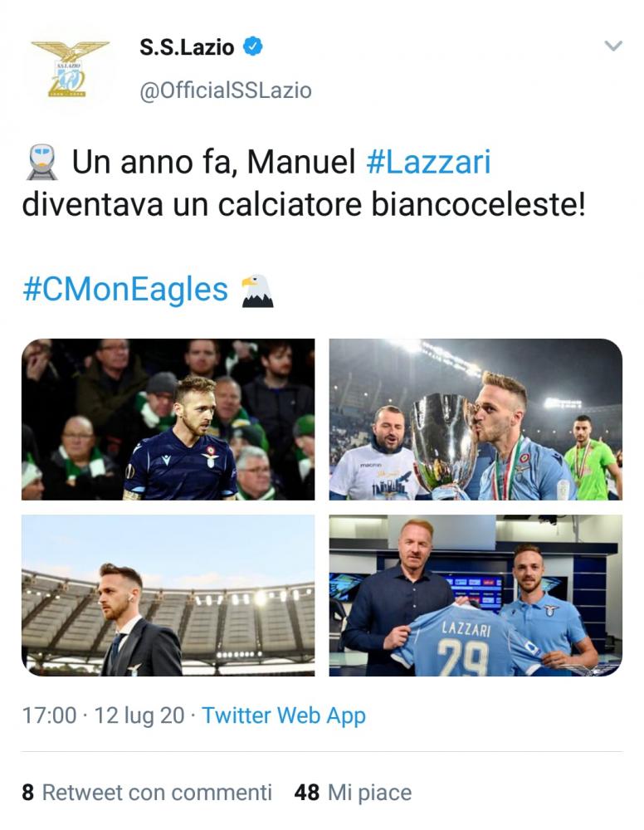Open photo of player kissing trophy
The image size is (644, 830).
pos(476,419)
